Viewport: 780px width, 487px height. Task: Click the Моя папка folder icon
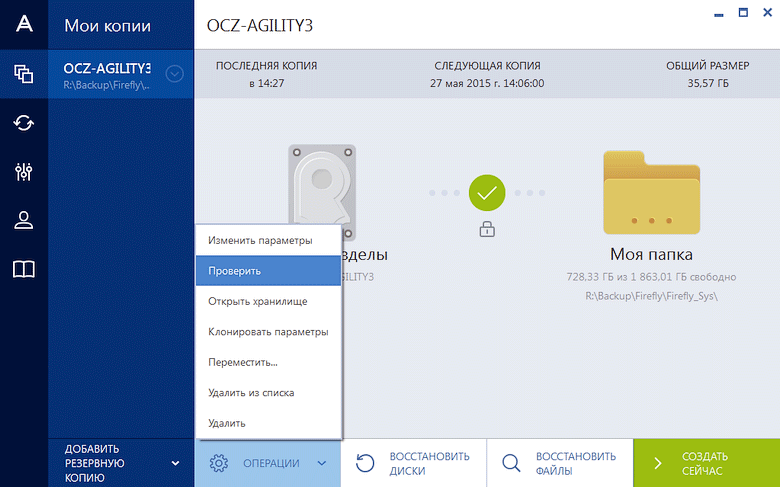(x=652, y=193)
